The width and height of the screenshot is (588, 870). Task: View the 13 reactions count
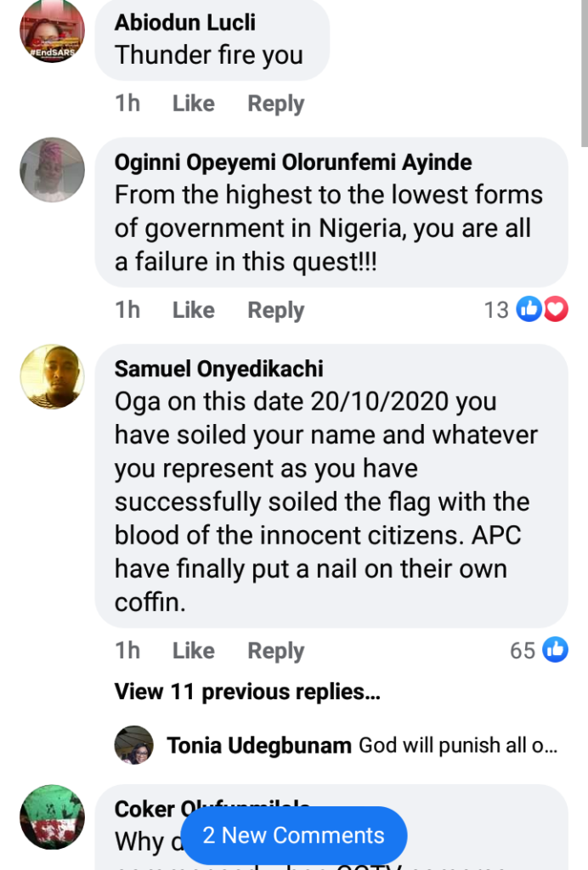pos(496,310)
